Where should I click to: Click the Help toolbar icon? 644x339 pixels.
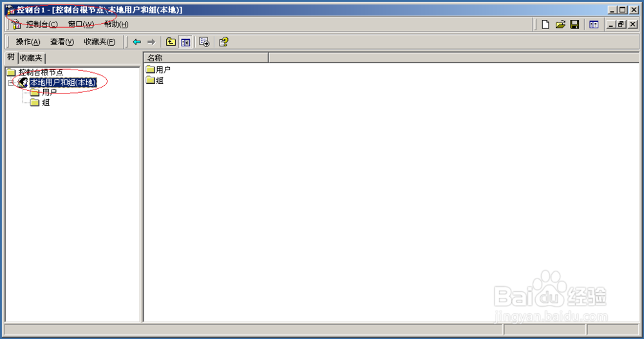(x=223, y=42)
